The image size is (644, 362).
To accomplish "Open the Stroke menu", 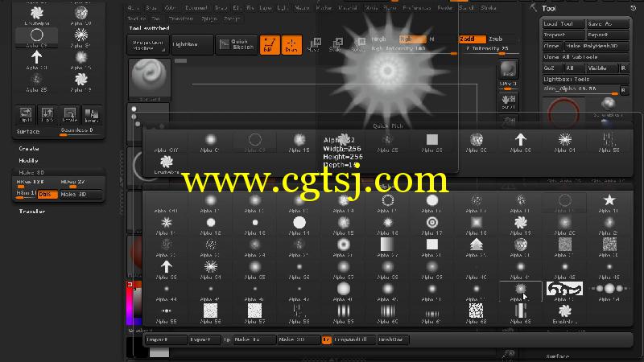I will pos(489,8).
